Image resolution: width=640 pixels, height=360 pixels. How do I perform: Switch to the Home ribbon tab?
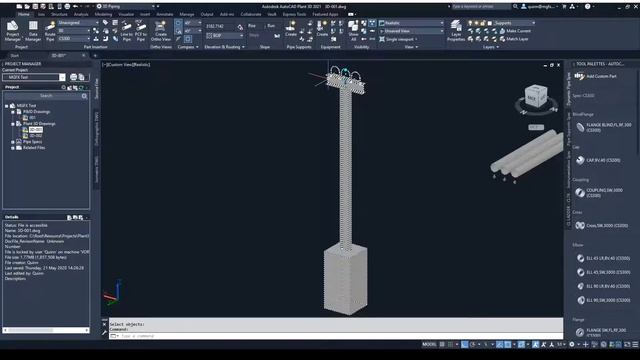(23, 14)
